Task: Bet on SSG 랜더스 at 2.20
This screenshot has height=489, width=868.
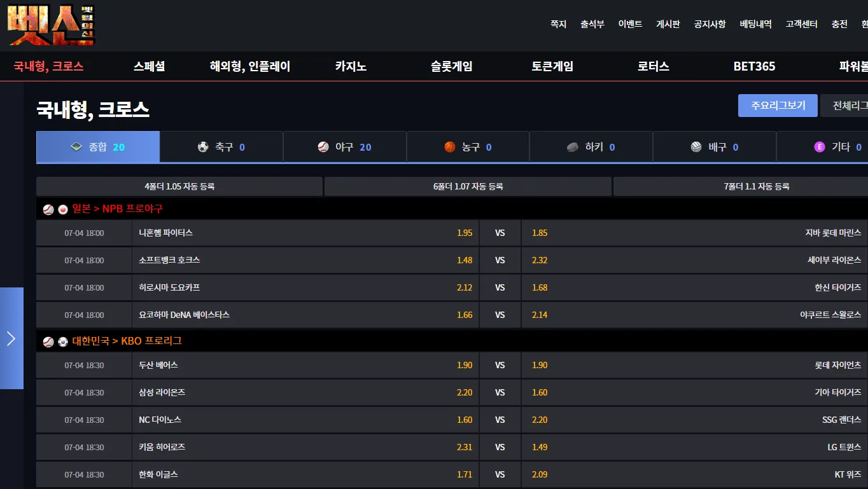Action: click(694, 420)
